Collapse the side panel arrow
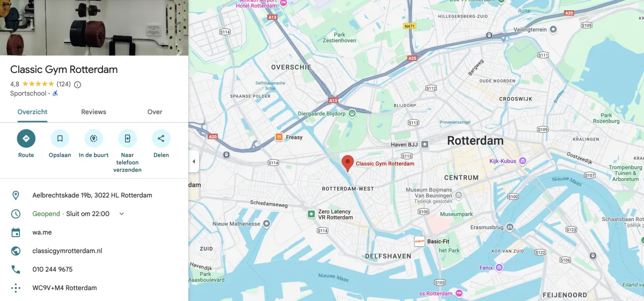644x301 pixels. tap(194, 161)
